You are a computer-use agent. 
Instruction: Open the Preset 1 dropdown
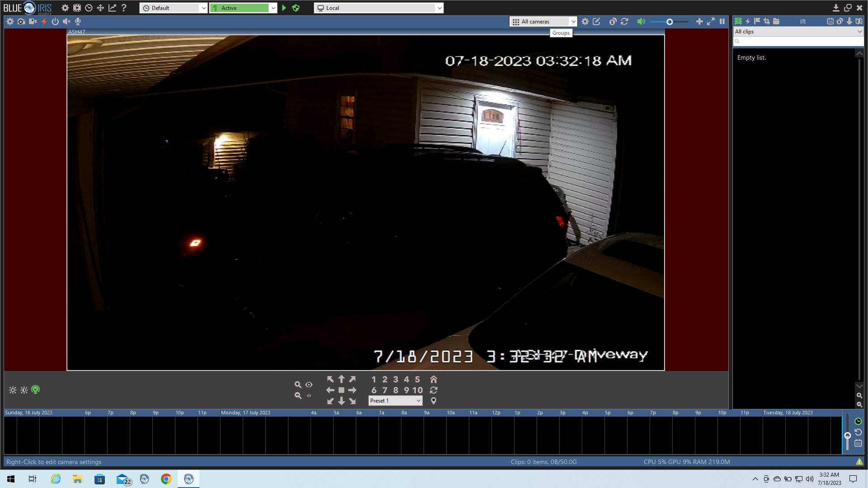click(396, 401)
